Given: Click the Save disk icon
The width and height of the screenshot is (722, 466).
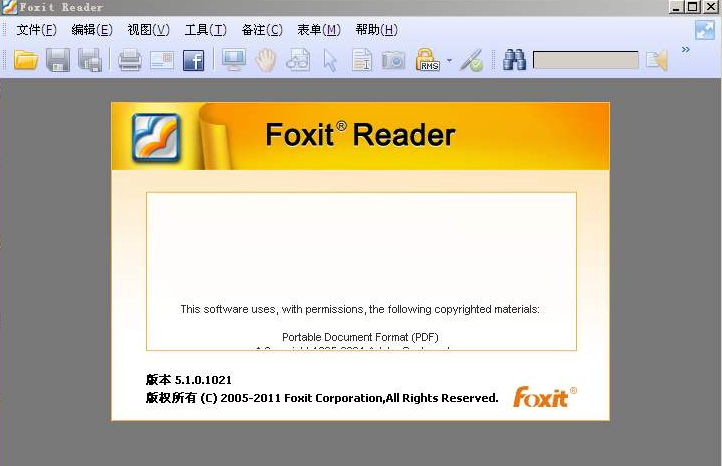Looking at the screenshot, I should (x=58, y=60).
